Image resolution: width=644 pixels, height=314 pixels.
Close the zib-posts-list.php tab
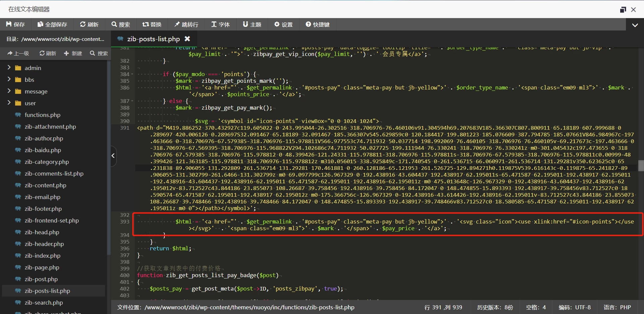[187, 39]
